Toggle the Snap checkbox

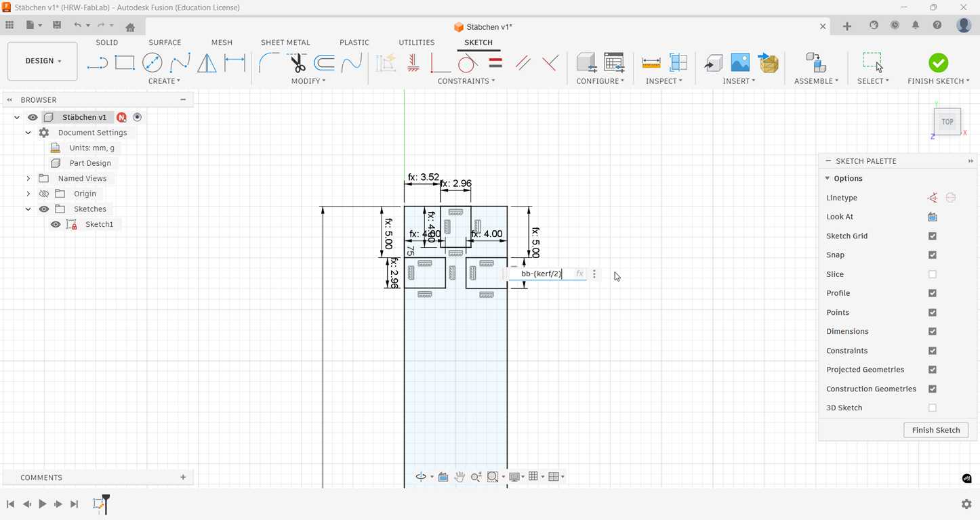pos(933,255)
